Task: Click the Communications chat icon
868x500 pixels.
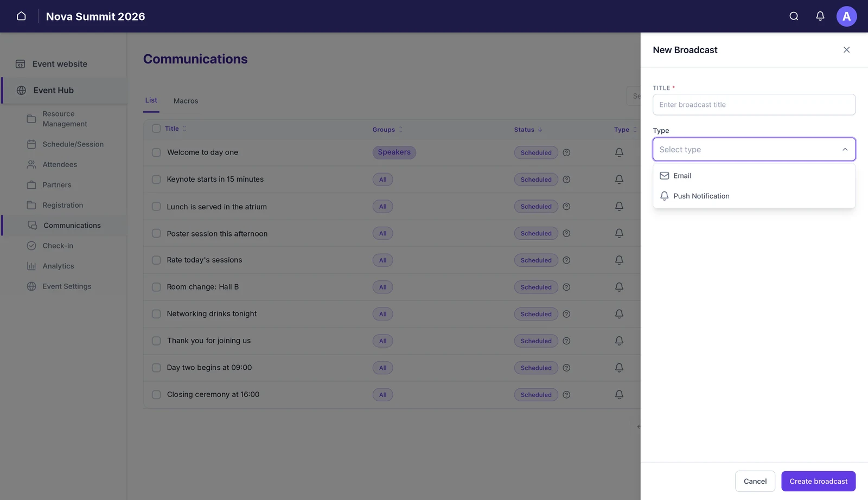Action: (x=33, y=226)
